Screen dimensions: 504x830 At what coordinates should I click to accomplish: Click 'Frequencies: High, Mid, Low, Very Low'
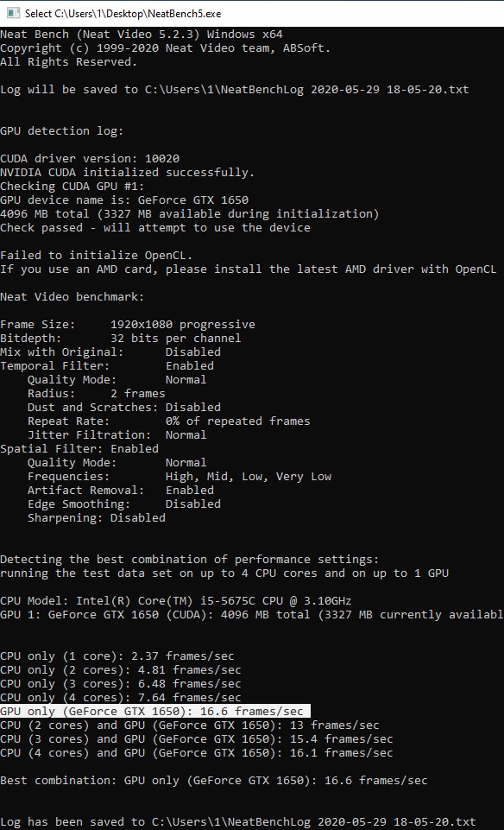(180, 477)
